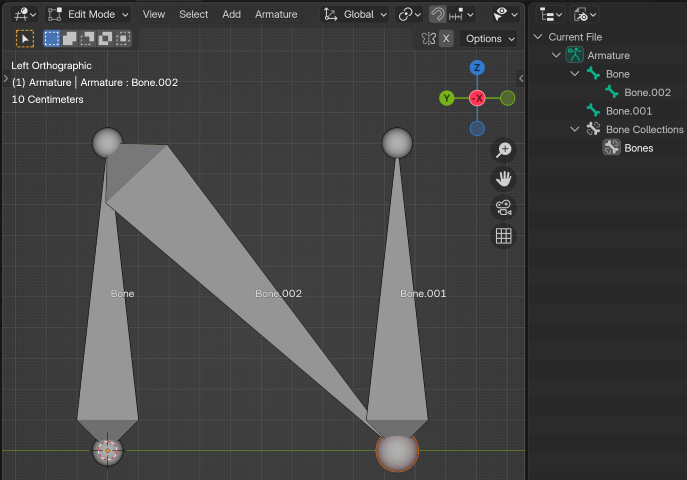The height and width of the screenshot is (480, 687).
Task: Click the Bones collection icon in the outliner
Action: [612, 148]
